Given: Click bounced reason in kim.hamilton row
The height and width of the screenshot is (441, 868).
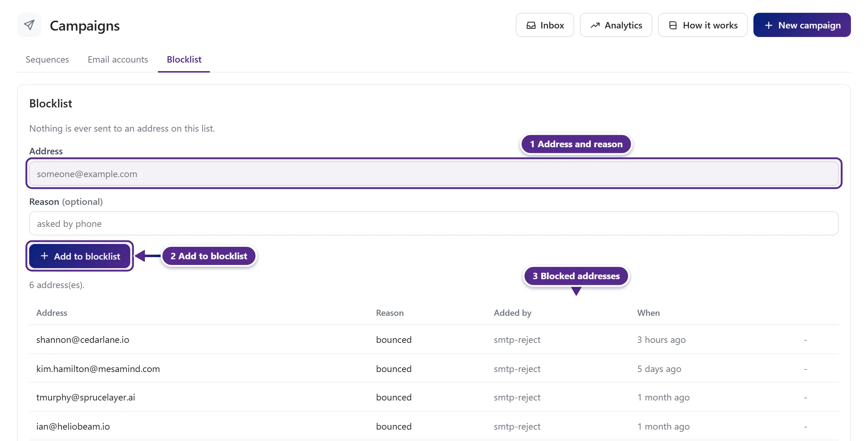Looking at the screenshot, I should tap(393, 369).
